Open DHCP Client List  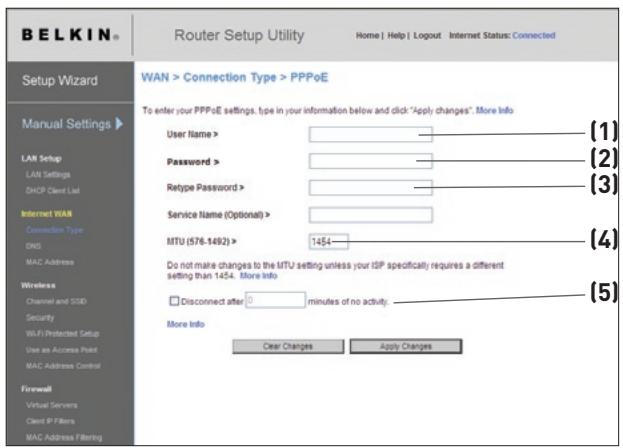click(52, 191)
